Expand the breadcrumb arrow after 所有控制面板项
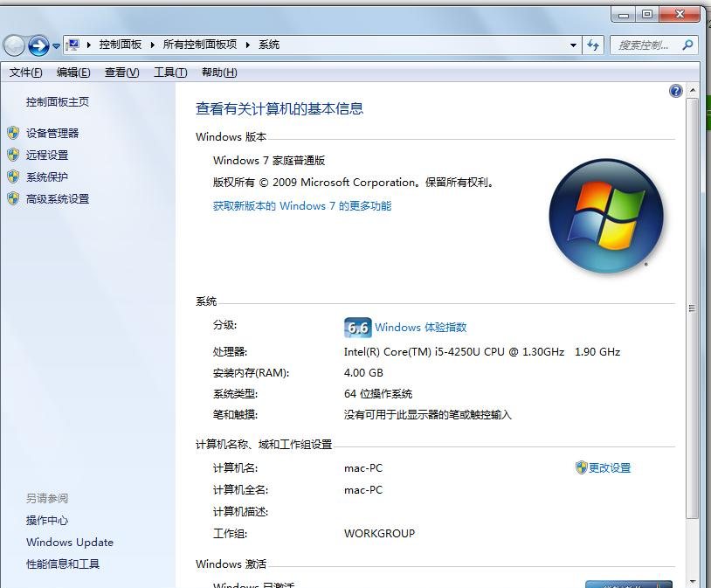Image resolution: width=711 pixels, height=588 pixels. pos(247,45)
